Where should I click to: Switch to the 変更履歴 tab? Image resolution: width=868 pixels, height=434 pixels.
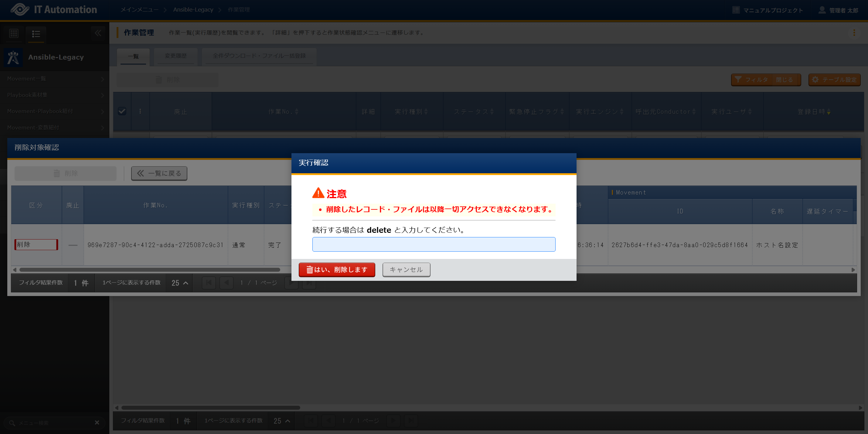pyautogui.click(x=175, y=56)
